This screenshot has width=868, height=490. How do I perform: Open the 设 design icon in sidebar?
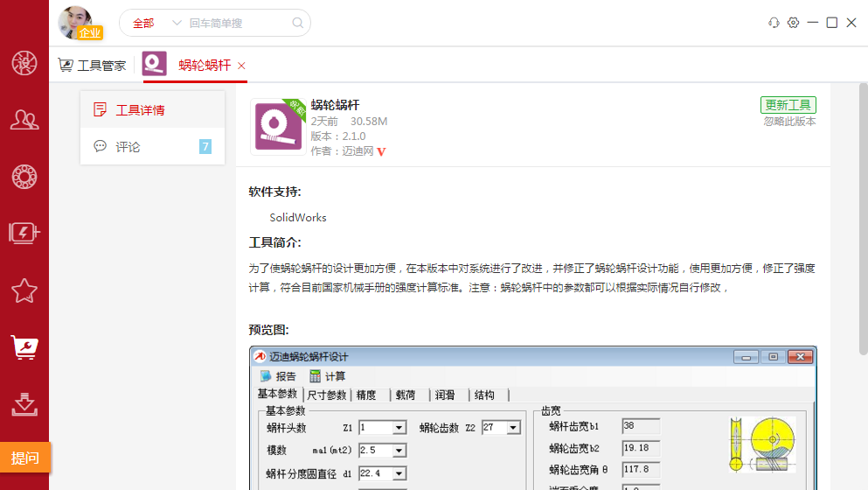[x=24, y=63]
